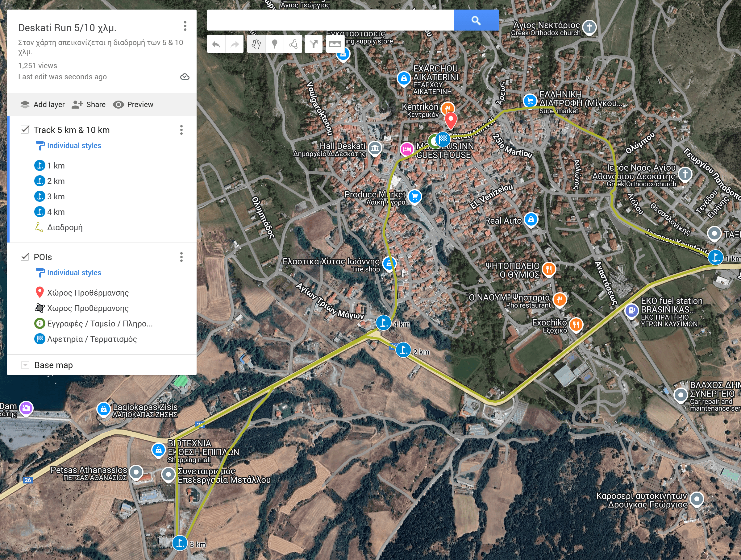Click the Share button
741x560 pixels.
(x=89, y=105)
